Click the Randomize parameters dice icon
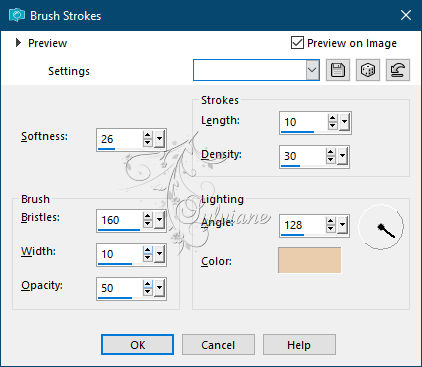Screen dimensions: 422x367 tap(368, 70)
